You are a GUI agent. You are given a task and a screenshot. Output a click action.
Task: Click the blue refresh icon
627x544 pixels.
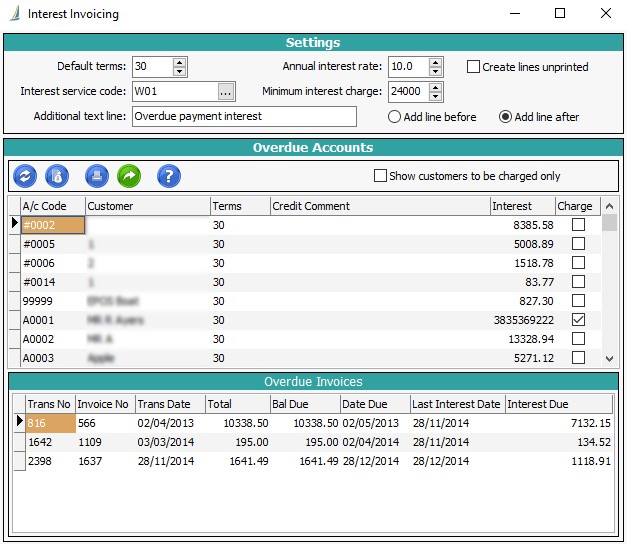coord(25,176)
